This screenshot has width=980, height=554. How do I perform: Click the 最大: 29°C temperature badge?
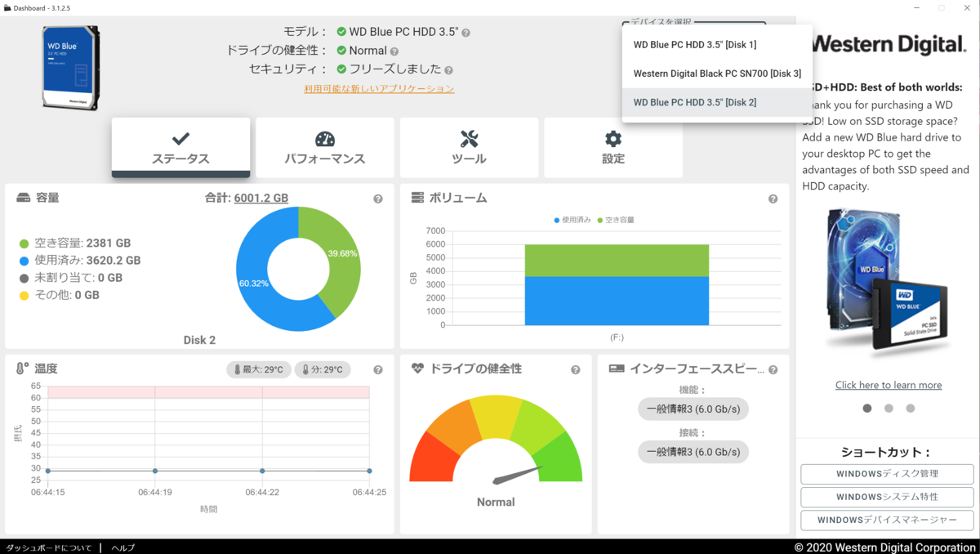click(x=258, y=369)
